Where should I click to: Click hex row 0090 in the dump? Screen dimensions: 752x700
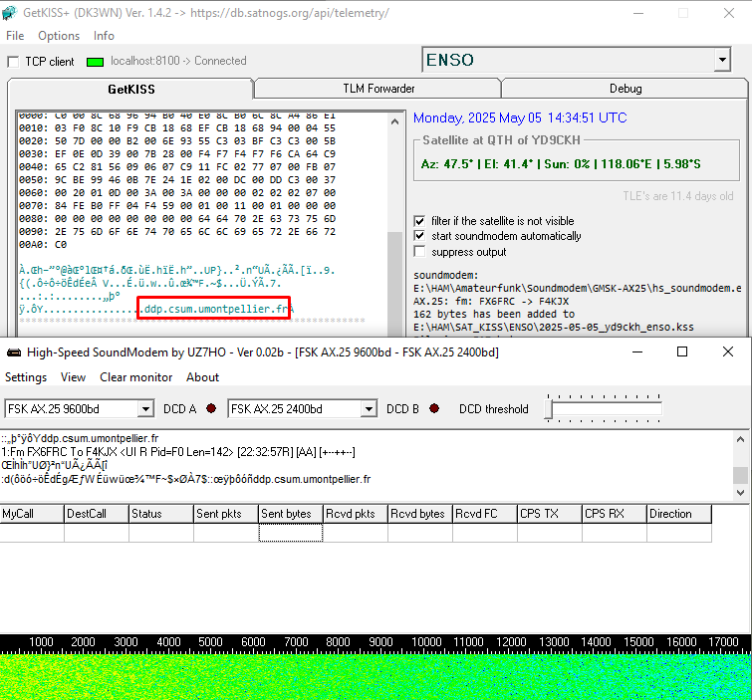[177, 232]
